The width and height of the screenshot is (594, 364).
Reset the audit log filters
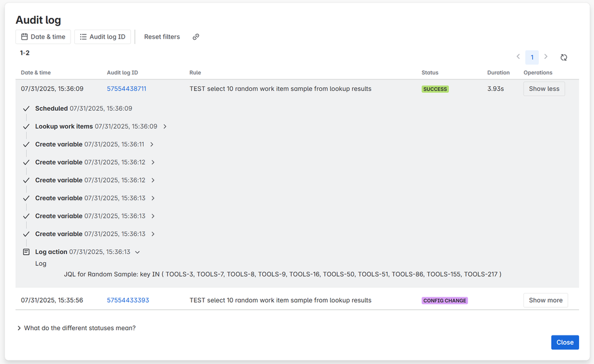pos(162,36)
